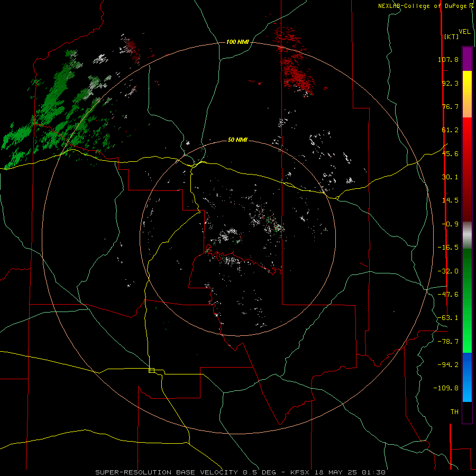
Task: Click the 14.5 velocity scale value
Action: coord(450,200)
